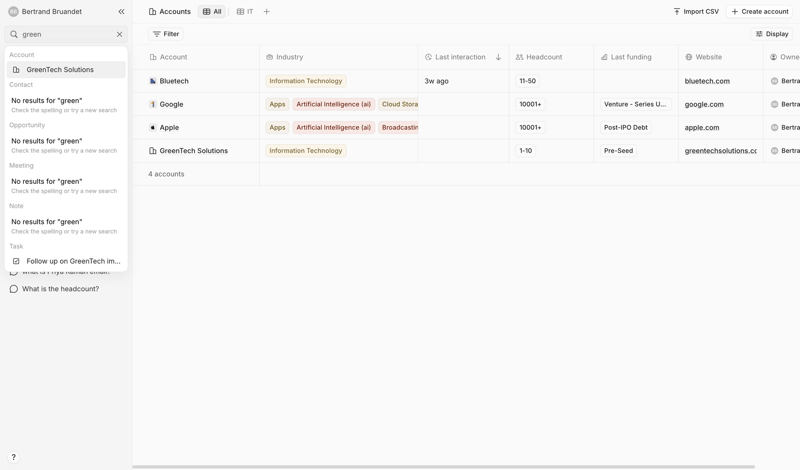Clear the search field with X icon
The width and height of the screenshot is (800, 470).
click(119, 34)
